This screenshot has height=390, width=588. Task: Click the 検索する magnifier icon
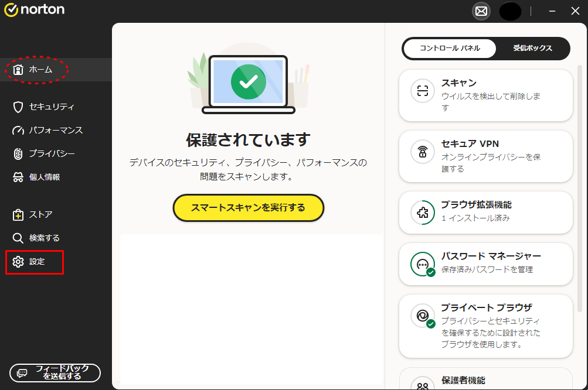click(18, 238)
